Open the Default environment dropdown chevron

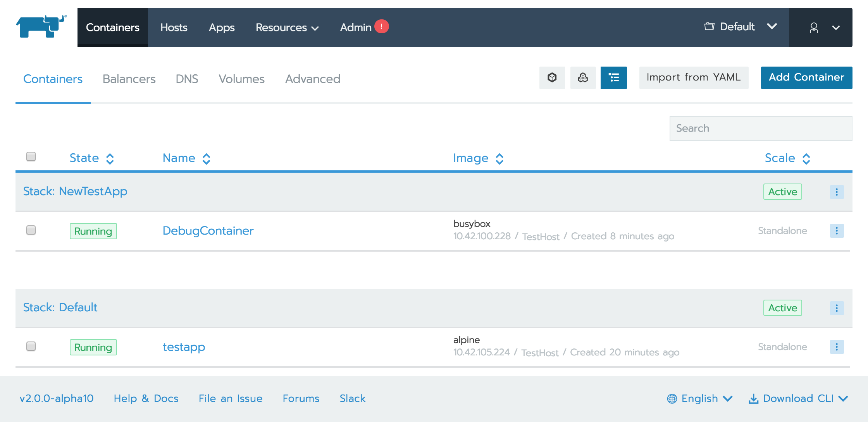(772, 26)
